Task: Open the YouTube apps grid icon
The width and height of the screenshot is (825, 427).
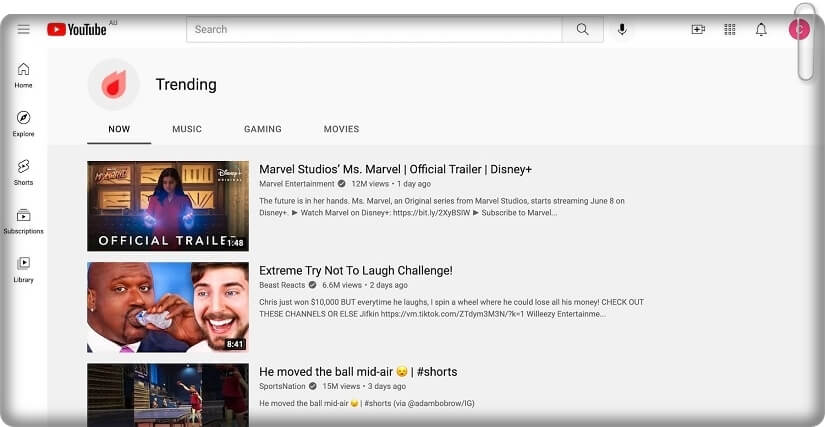Action: [730, 29]
